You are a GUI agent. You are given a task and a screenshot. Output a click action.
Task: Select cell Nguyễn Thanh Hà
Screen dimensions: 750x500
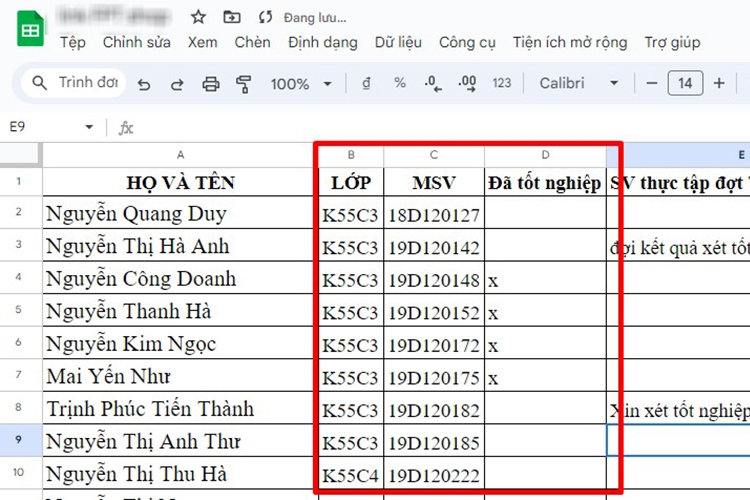[x=180, y=310]
